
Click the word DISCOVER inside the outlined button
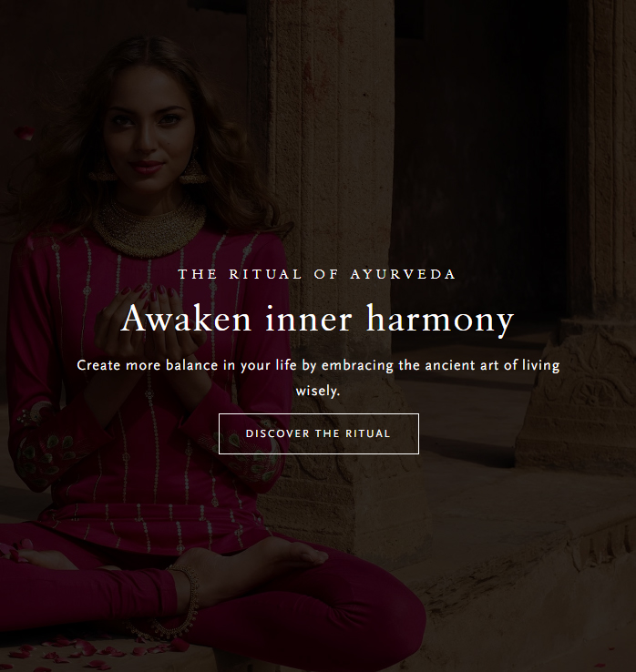(x=278, y=433)
